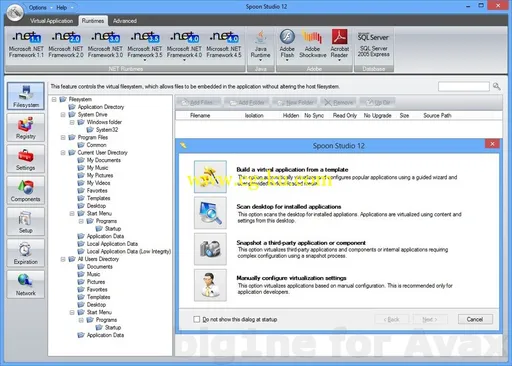Collapse the Filesystem root tree node
The width and height of the screenshot is (512, 366).
pos(54,99)
